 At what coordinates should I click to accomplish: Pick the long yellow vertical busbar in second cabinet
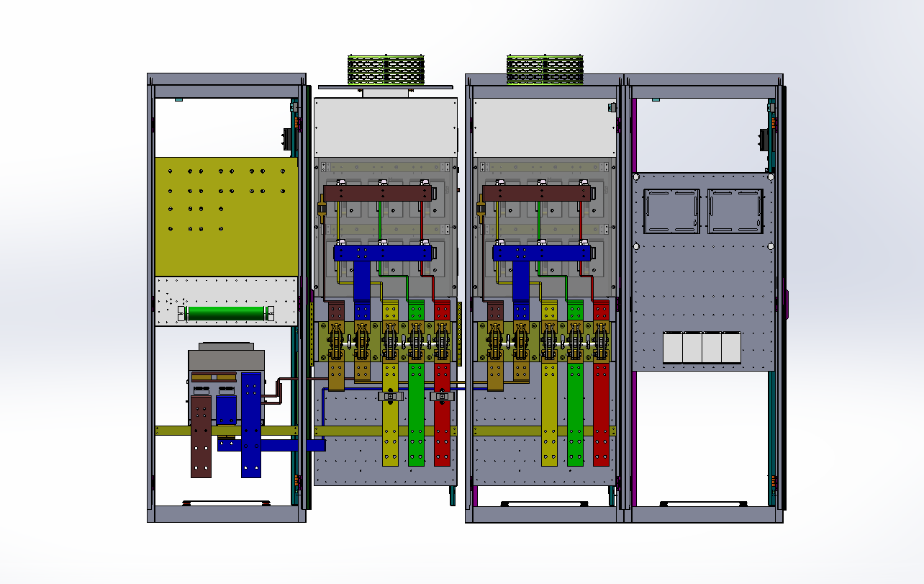pyautogui.click(x=389, y=414)
